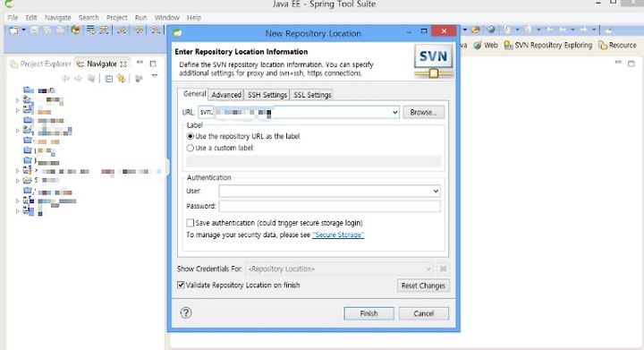Click the Reset Changes button

[x=423, y=286]
